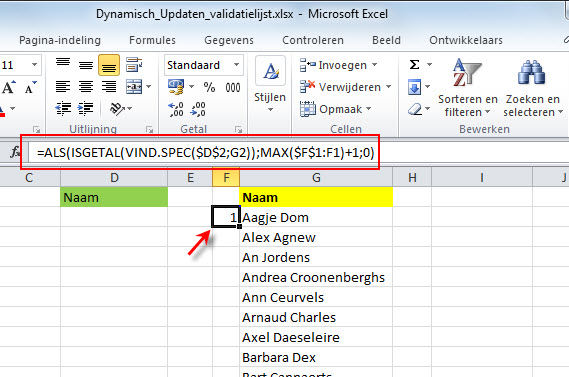The height and width of the screenshot is (377, 569).
Task: Open text orientation dropdown arrow
Action: tap(130, 108)
